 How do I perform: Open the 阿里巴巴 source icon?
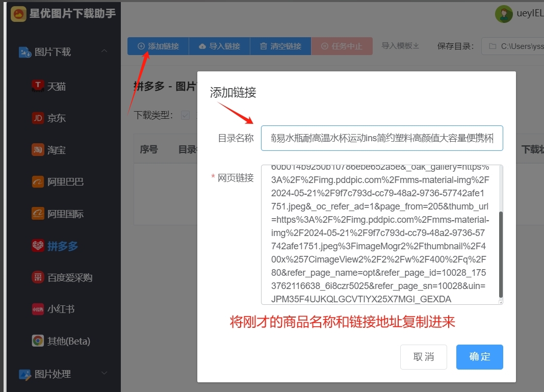coord(38,182)
